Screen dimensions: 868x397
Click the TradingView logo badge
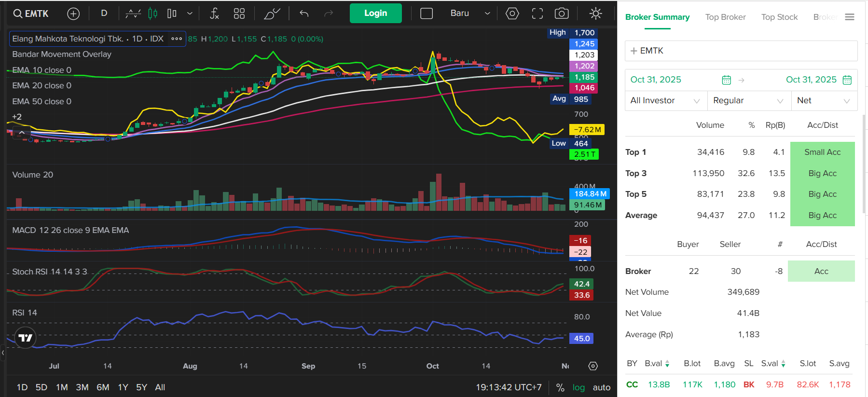(26, 338)
